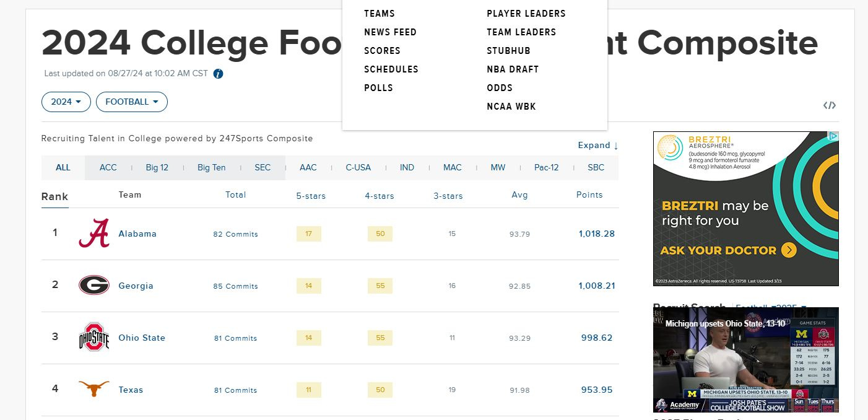The height and width of the screenshot is (420, 868).
Task: Click the Ohio State Buckeyes logo
Action: tap(93, 337)
